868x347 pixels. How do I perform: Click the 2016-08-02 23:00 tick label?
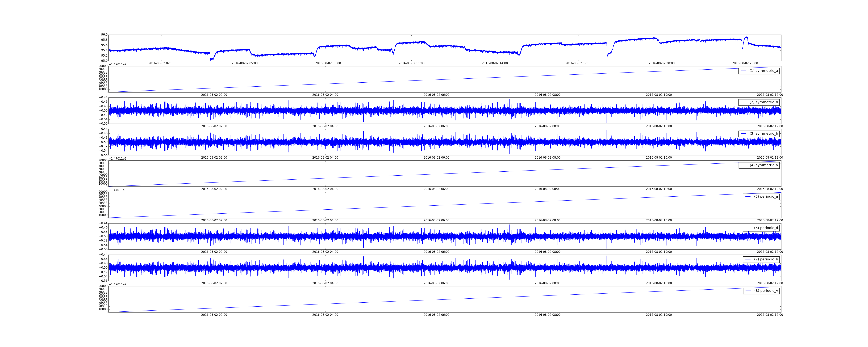745,63
